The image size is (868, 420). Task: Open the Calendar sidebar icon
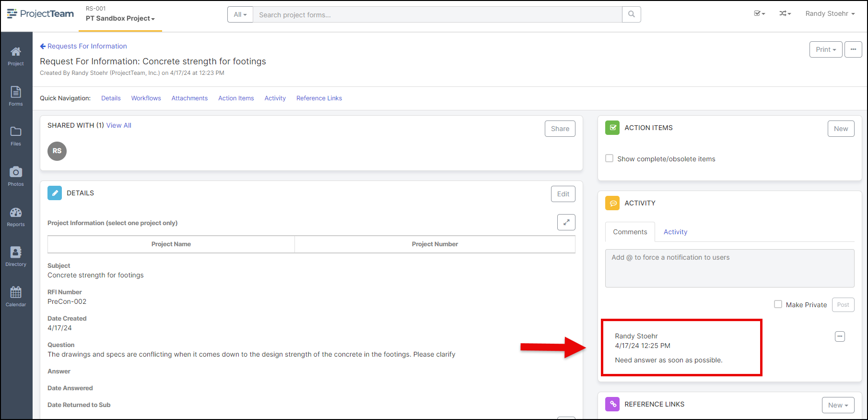coord(16,297)
